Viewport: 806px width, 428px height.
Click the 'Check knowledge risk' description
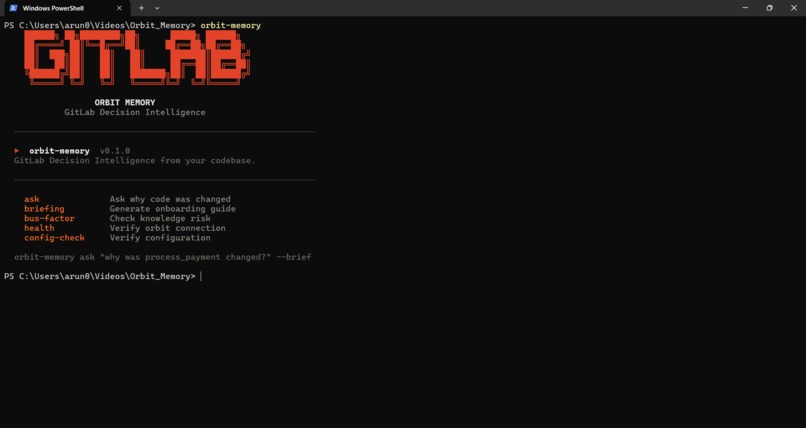pyautogui.click(x=160, y=218)
